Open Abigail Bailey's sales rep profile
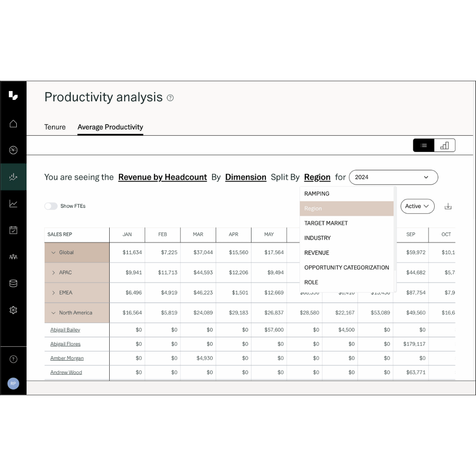Image resolution: width=476 pixels, height=476 pixels. (65, 330)
